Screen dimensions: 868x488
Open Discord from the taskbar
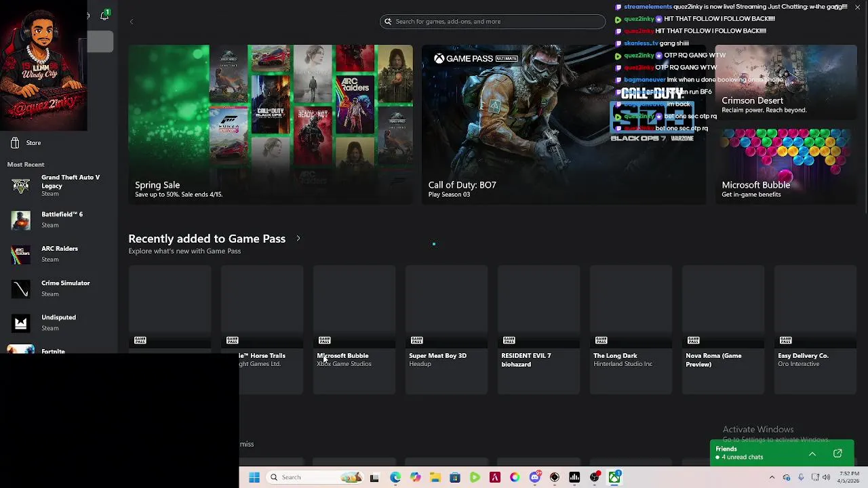click(x=535, y=477)
